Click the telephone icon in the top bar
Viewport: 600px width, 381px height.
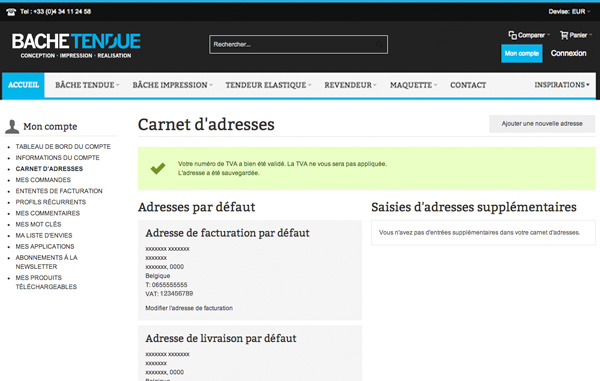11,12
